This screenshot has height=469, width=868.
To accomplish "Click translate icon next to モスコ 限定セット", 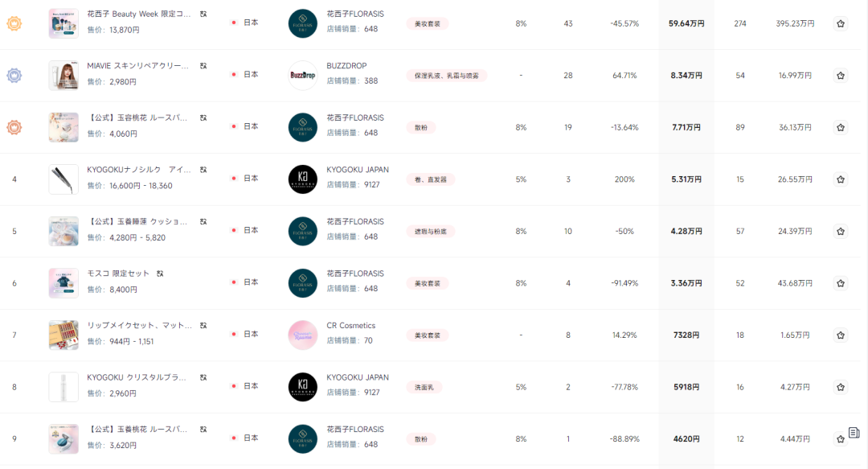I will (160, 274).
